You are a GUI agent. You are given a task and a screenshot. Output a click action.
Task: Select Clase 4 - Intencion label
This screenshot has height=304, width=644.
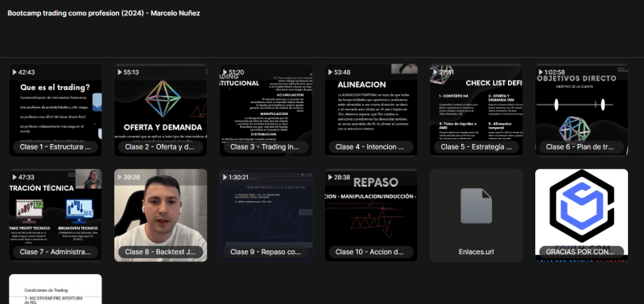365,147
